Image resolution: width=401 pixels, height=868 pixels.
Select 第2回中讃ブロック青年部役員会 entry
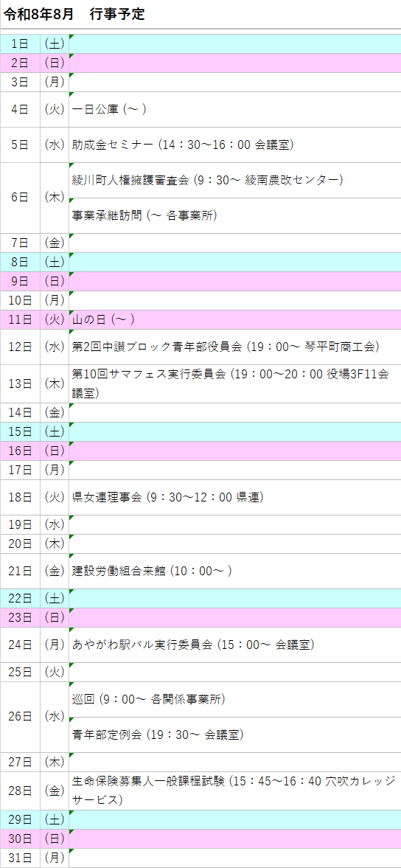226,347
